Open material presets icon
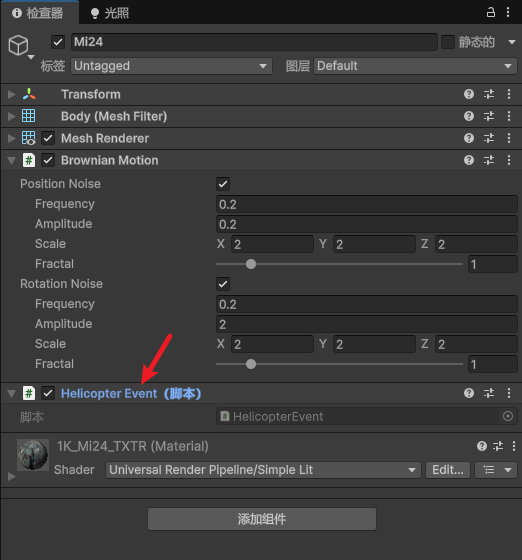This screenshot has height=560, width=522. 498,446
